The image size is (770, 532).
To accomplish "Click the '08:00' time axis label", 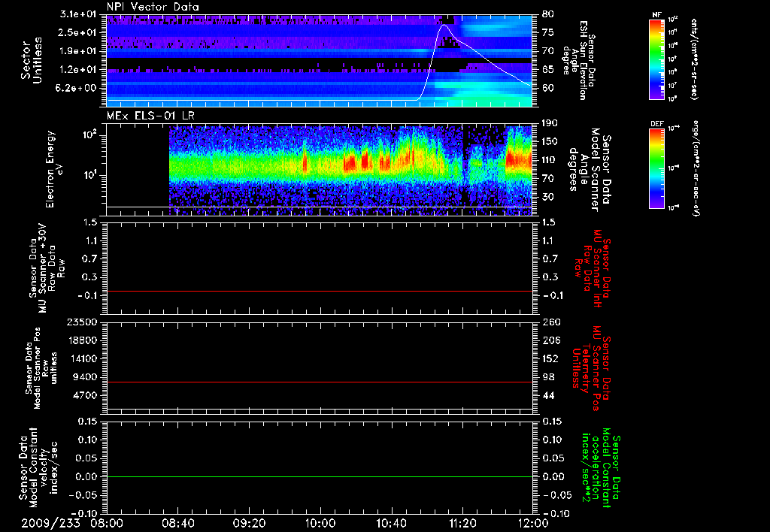I will click(x=107, y=524).
